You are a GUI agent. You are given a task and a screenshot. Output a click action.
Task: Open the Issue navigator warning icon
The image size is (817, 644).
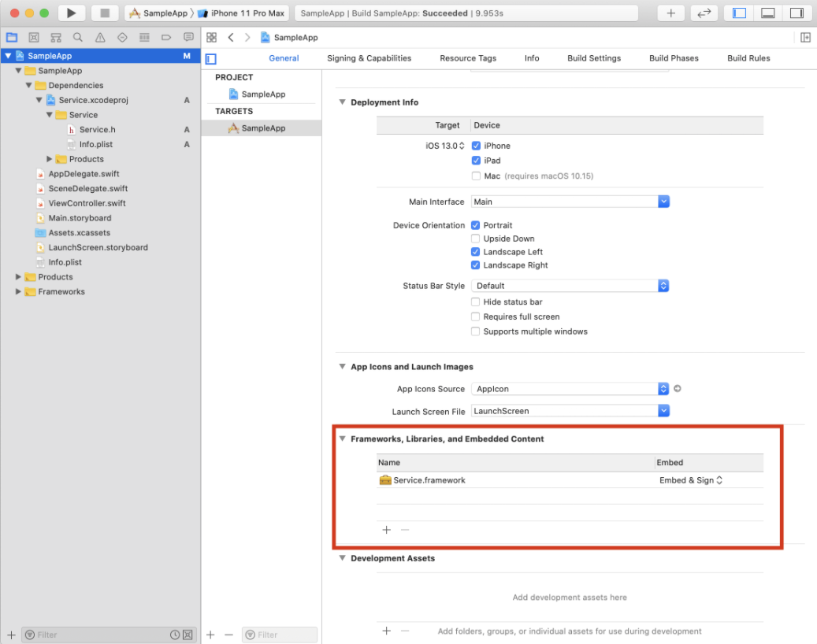(x=100, y=38)
